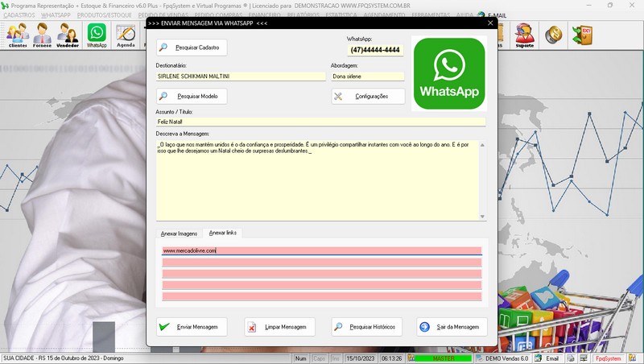Click the exit door toolbar icon

coord(582,35)
